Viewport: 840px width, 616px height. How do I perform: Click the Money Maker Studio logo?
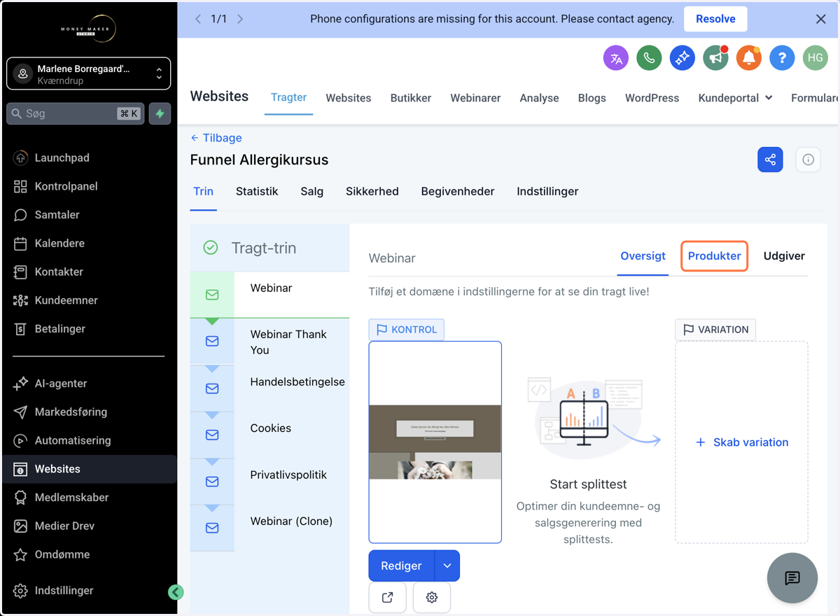coord(88,29)
